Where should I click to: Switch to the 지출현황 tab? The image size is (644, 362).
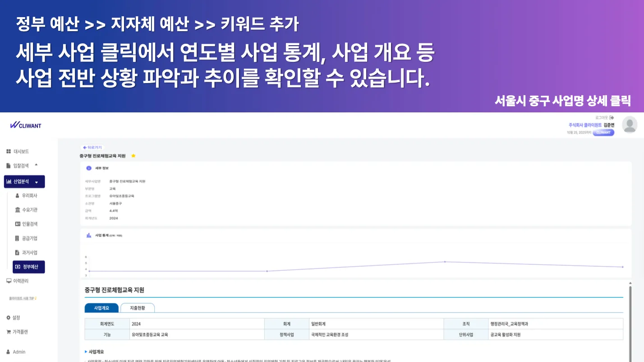pyautogui.click(x=138, y=308)
